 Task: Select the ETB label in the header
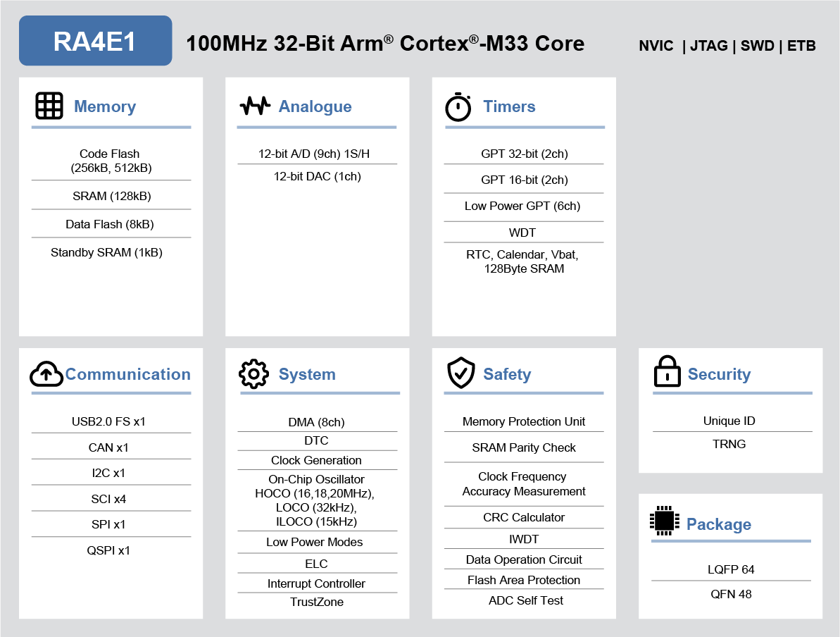(801, 45)
